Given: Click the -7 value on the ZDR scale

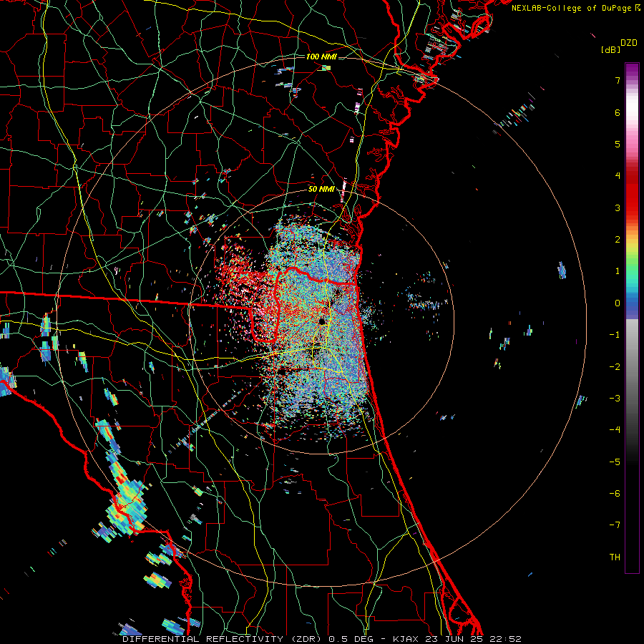Looking at the screenshot, I should 615,525.
